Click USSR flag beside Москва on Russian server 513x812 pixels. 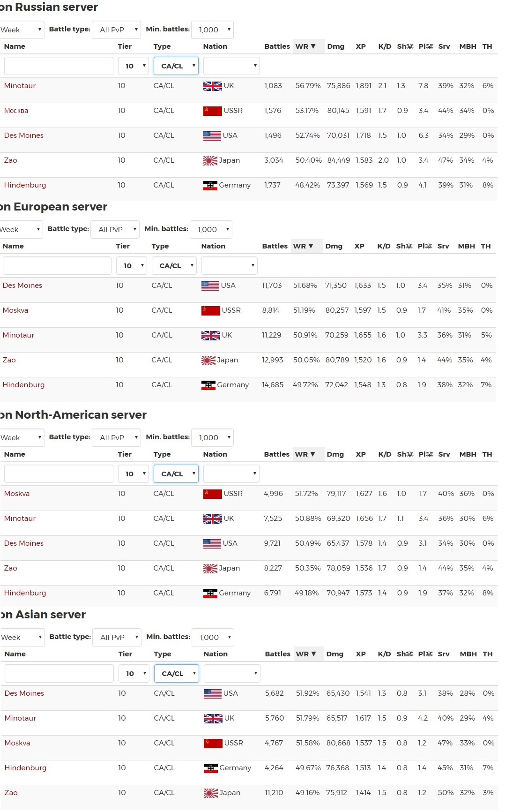click(x=212, y=111)
